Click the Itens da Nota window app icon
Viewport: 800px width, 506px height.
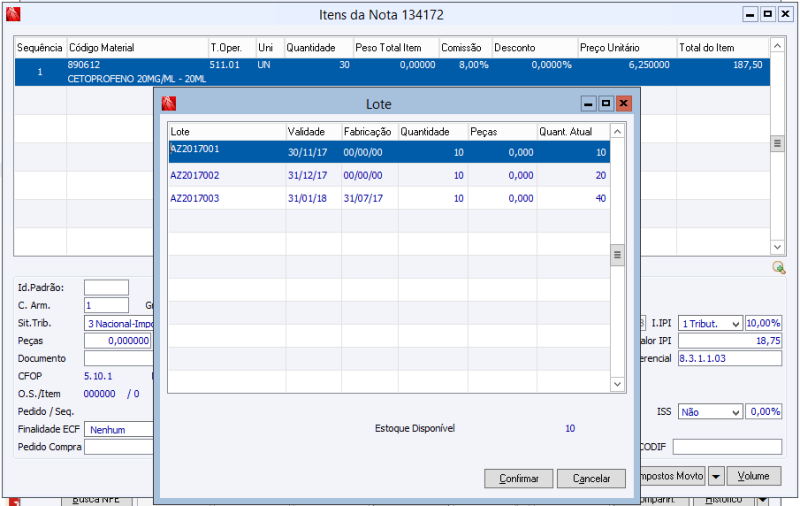point(13,14)
